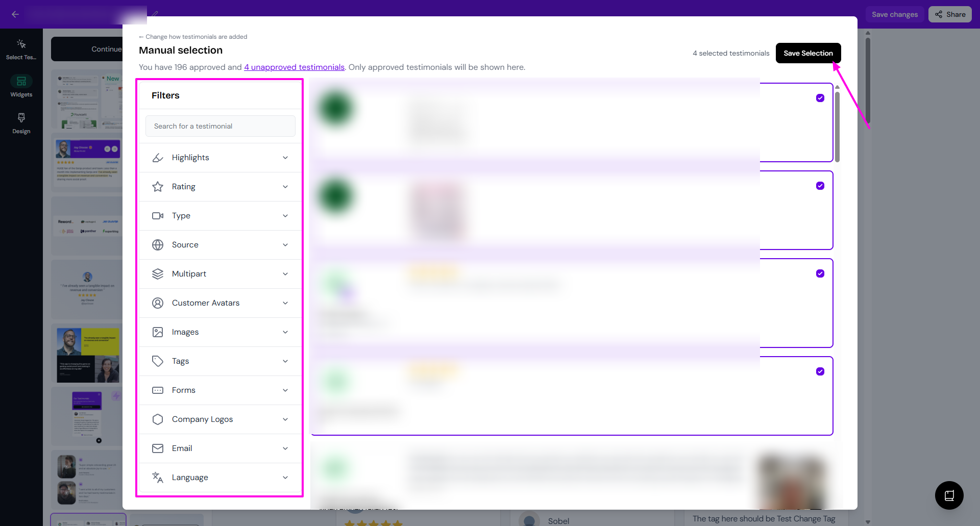This screenshot has width=980, height=526.
Task: Click the envelope icon next to Email
Action: [x=158, y=448]
